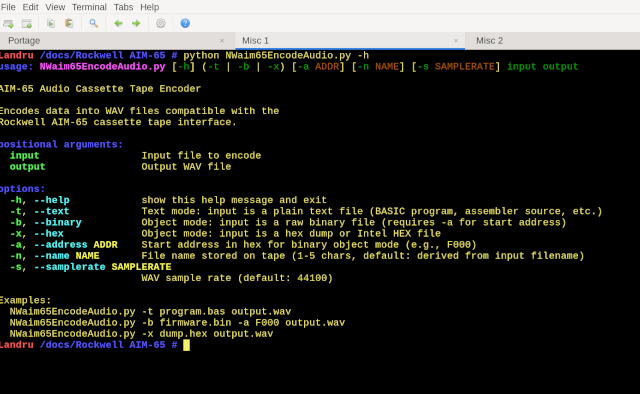This screenshot has height=394, width=640.
Task: Click the example line with firmware.bin
Action: pos(177,323)
